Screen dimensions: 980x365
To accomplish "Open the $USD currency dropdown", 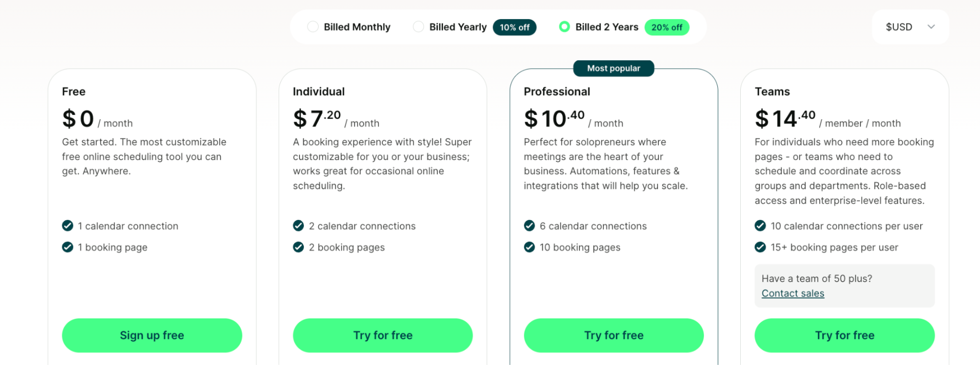I will pyautogui.click(x=910, y=27).
